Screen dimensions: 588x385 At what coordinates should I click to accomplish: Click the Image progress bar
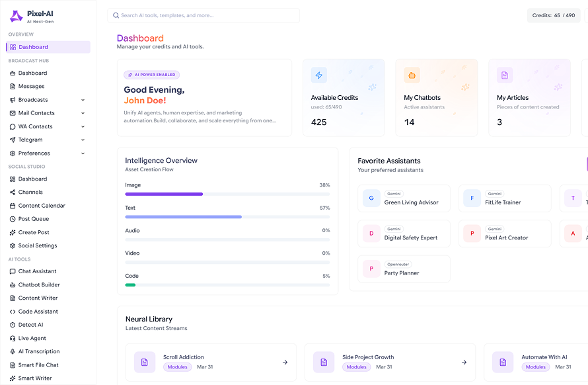pyautogui.click(x=227, y=194)
